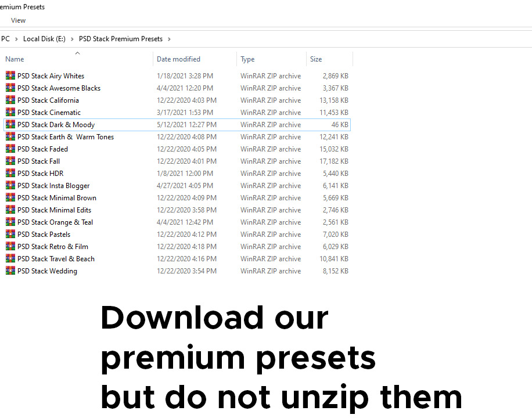Viewport: 532px width, 418px height.
Task: Select the file name PSD Stack Minimal Edits
Action: (x=55, y=210)
